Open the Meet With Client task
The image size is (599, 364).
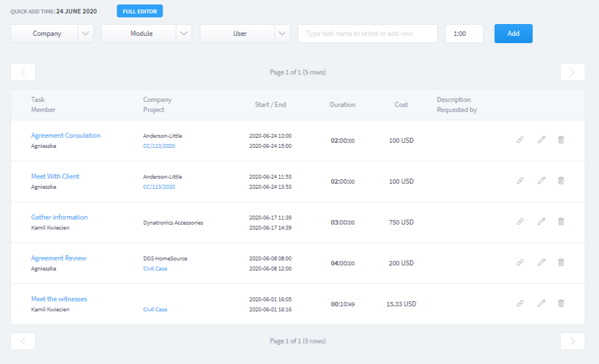click(x=54, y=176)
